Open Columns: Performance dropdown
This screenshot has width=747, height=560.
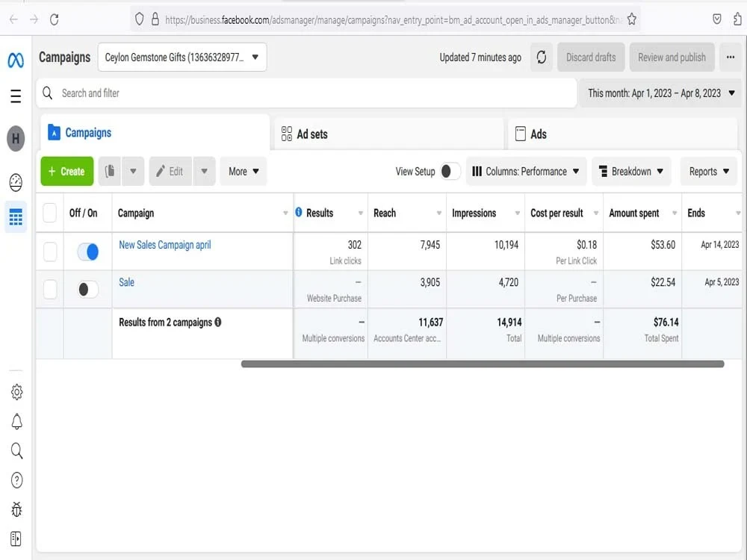[x=525, y=171]
